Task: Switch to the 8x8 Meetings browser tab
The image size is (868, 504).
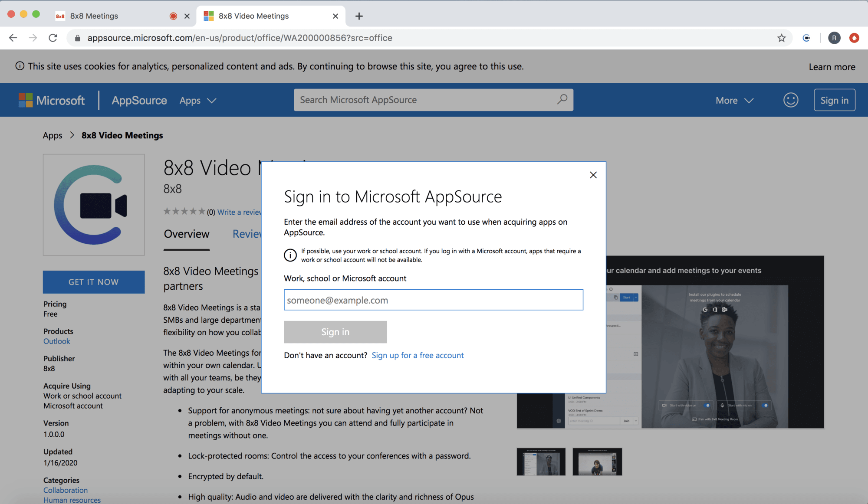Action: click(x=94, y=16)
